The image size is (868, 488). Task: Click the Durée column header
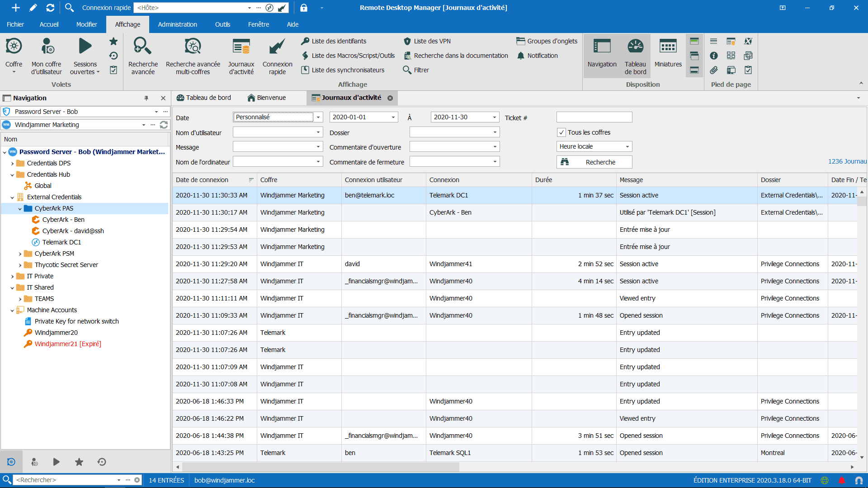[574, 180]
